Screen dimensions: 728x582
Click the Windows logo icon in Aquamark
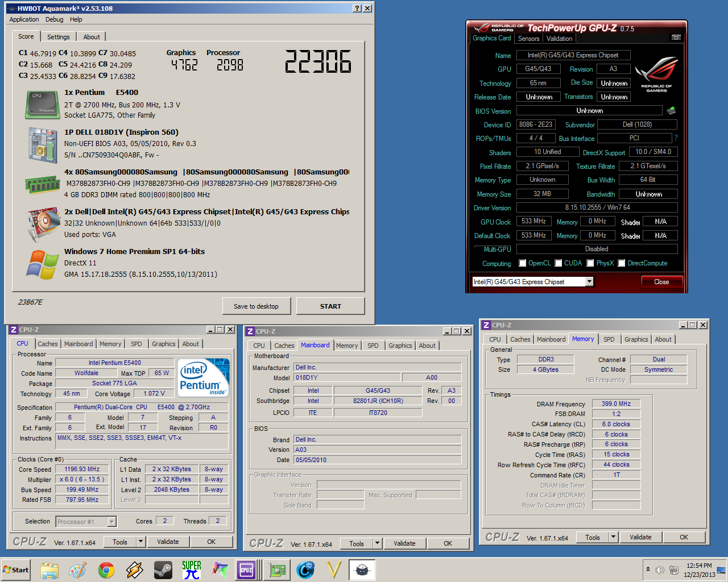click(x=43, y=264)
